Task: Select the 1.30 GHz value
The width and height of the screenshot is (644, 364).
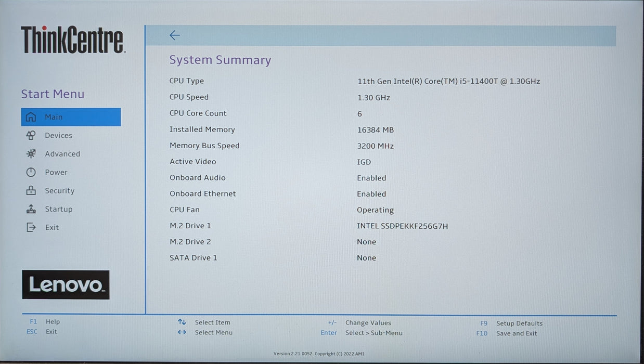Action: [373, 98]
